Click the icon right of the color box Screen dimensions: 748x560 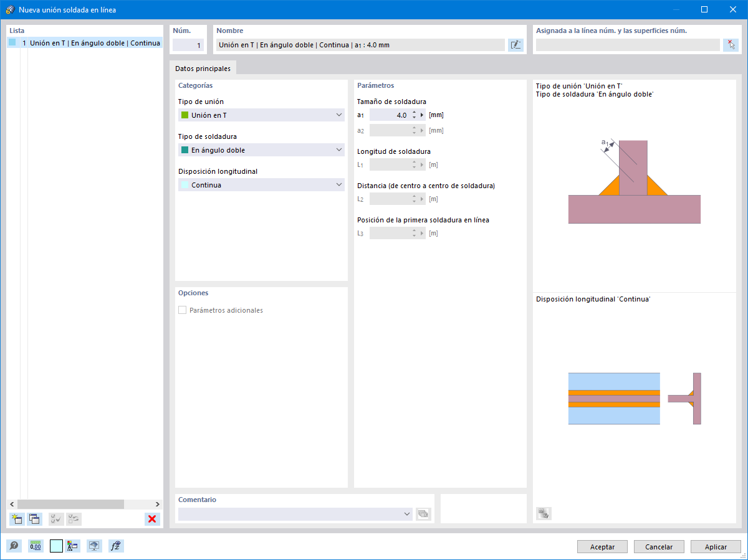[72, 546]
